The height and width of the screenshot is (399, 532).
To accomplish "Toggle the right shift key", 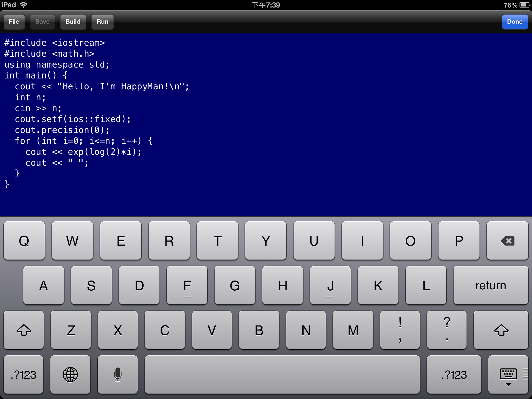I will (x=501, y=330).
